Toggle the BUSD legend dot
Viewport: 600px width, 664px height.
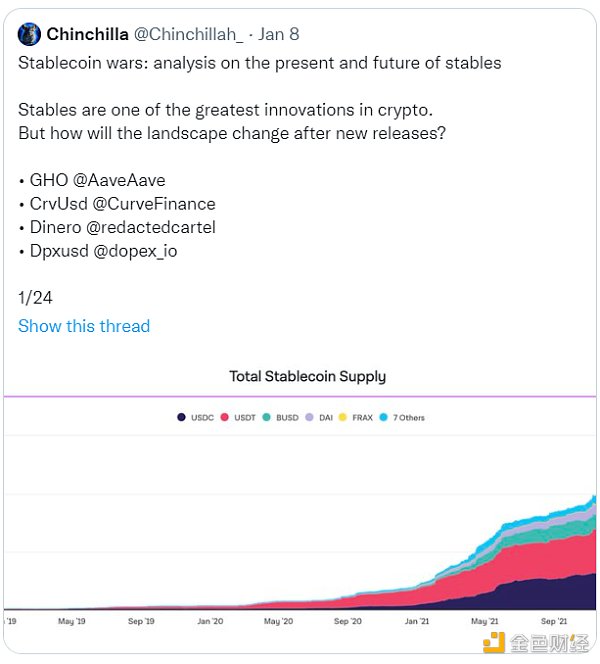click(x=267, y=417)
